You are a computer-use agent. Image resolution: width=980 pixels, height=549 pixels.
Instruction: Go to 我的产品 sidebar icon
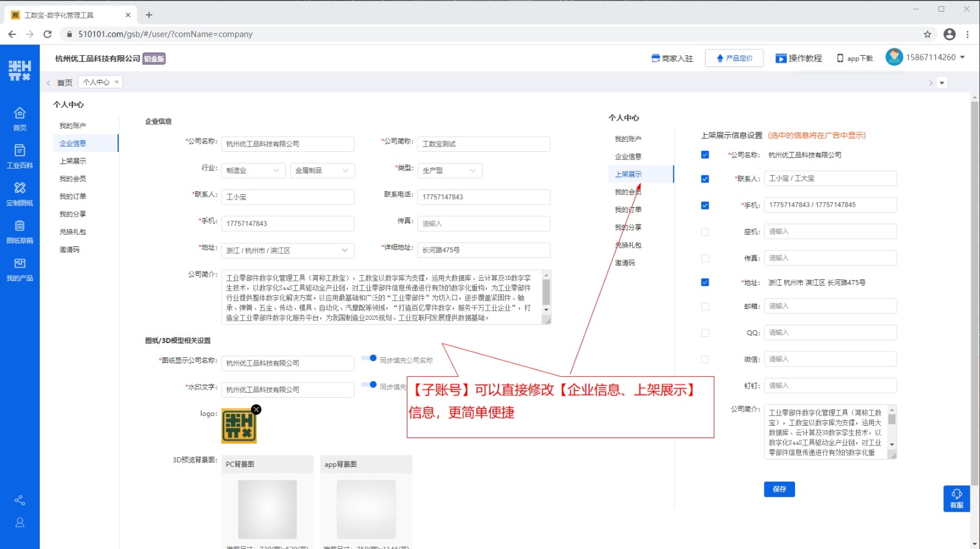(20, 268)
